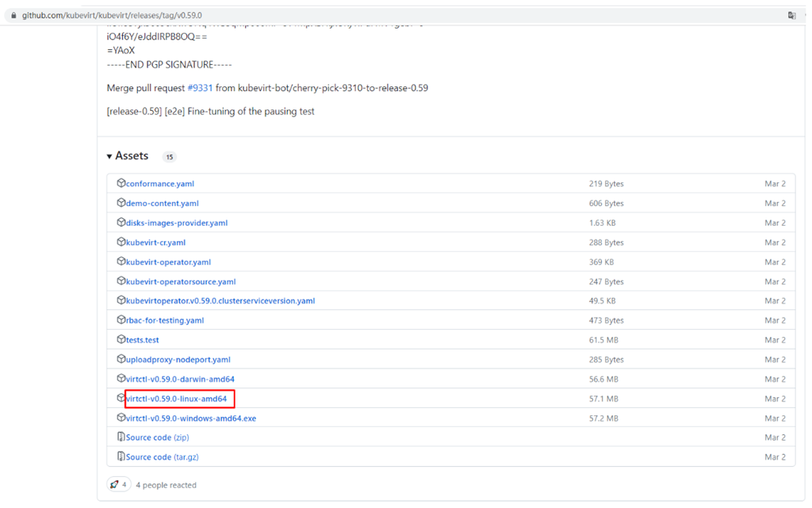
Task: Download Source code (tar.gz)
Action: (x=162, y=457)
